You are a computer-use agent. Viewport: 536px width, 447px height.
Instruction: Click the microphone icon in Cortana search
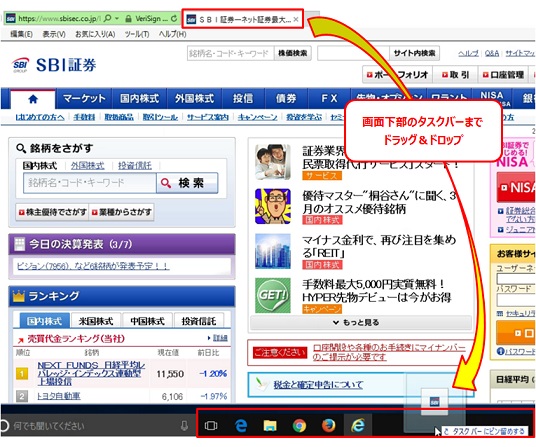184,426
